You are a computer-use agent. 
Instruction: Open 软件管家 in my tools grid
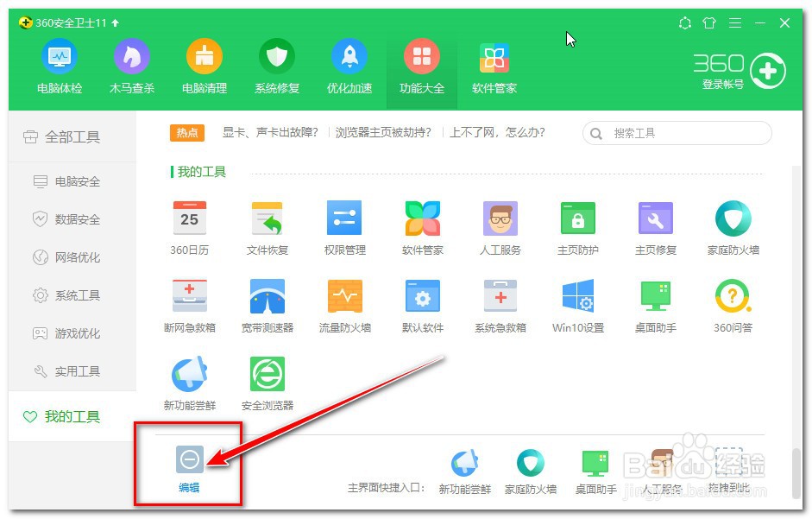pos(423,228)
